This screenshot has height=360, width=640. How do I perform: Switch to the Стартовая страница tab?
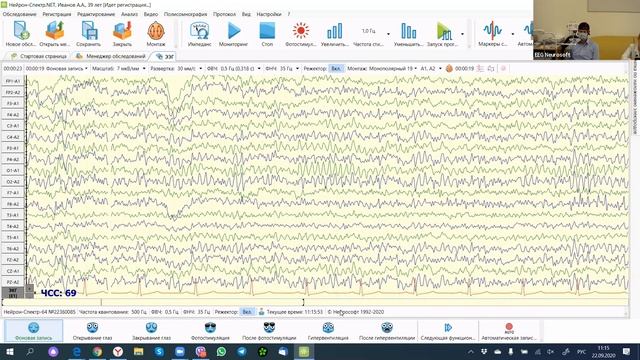[39, 56]
